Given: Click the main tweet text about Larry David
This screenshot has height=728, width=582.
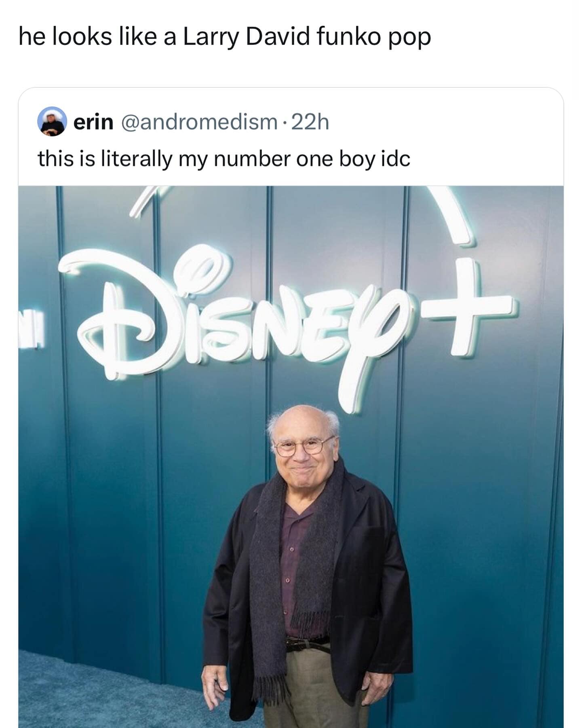Looking at the screenshot, I should 225,37.
